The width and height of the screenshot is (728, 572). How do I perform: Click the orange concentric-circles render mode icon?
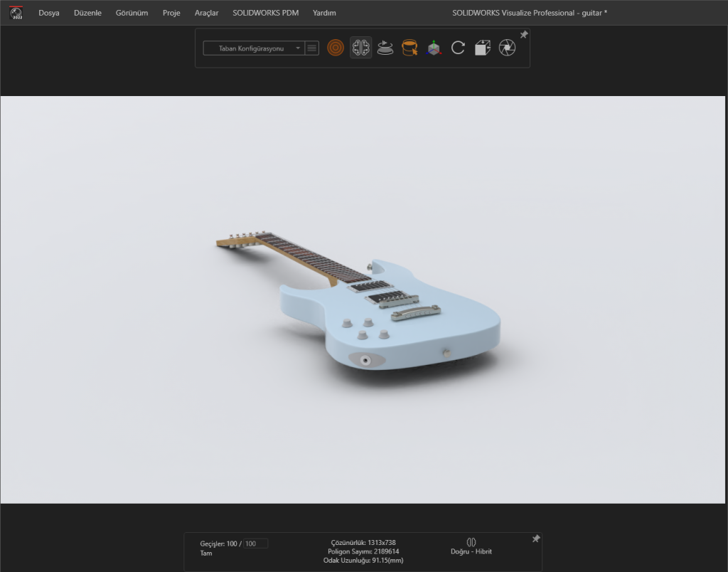pyautogui.click(x=336, y=48)
